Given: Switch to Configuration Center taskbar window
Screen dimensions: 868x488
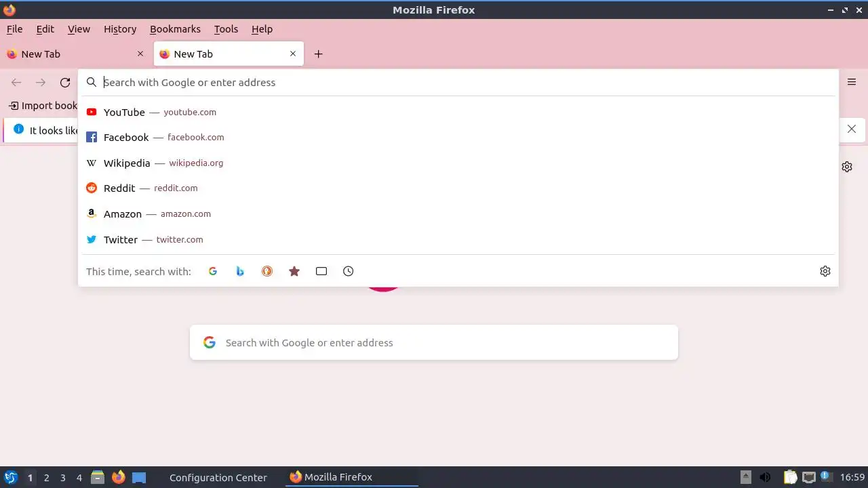Looking at the screenshot, I should [218, 477].
